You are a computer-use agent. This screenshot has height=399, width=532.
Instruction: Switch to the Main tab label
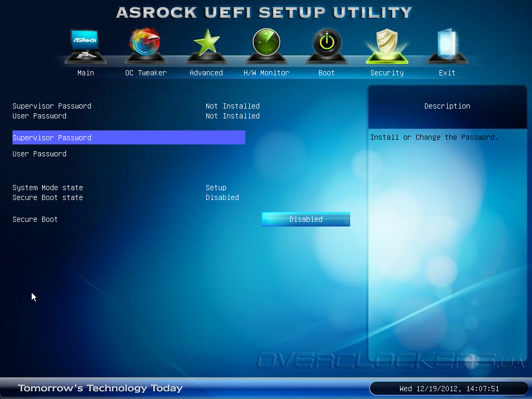coord(86,73)
